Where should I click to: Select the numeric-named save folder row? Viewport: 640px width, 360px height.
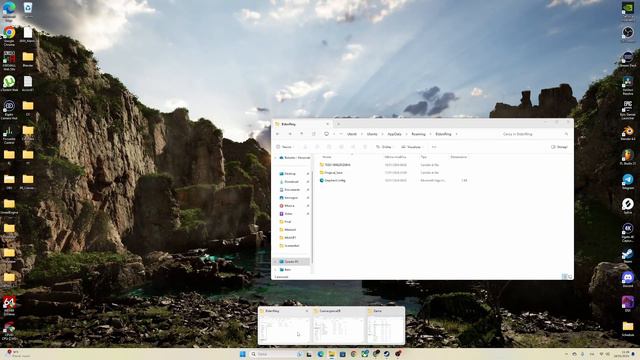(394, 165)
